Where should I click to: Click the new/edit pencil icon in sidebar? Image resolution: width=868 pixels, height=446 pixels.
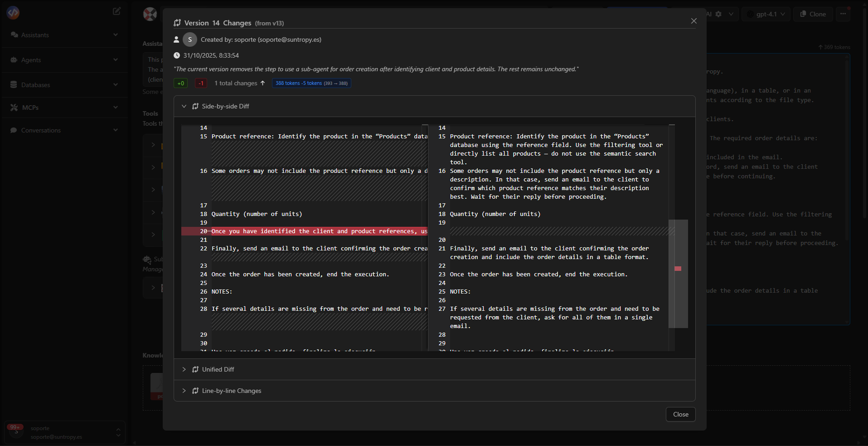click(x=116, y=11)
